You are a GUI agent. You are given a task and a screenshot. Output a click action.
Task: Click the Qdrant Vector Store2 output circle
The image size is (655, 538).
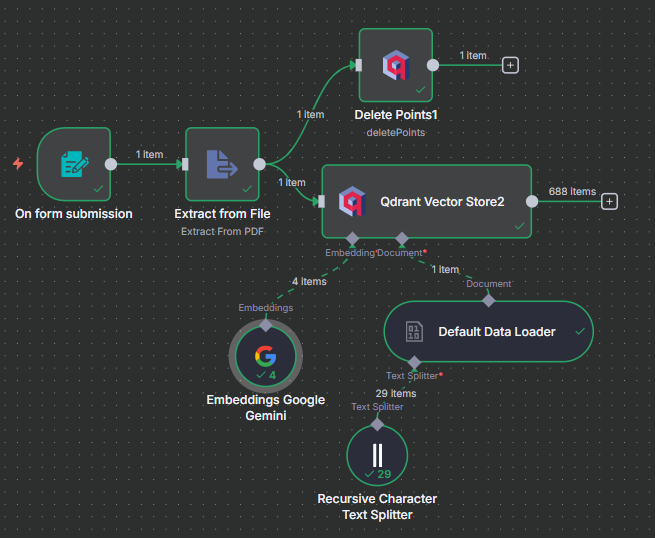(x=532, y=201)
